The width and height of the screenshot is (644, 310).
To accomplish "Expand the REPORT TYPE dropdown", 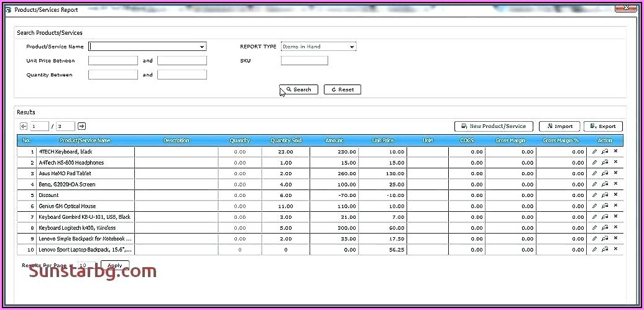I will coord(352,47).
